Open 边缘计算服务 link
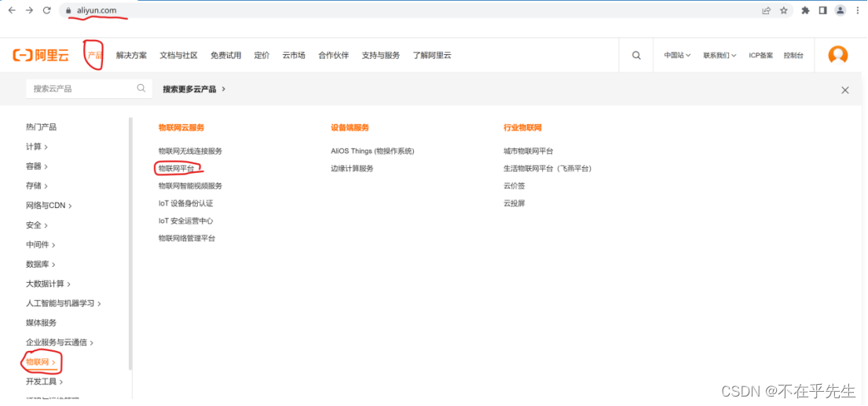The image size is (868, 406). coord(352,168)
